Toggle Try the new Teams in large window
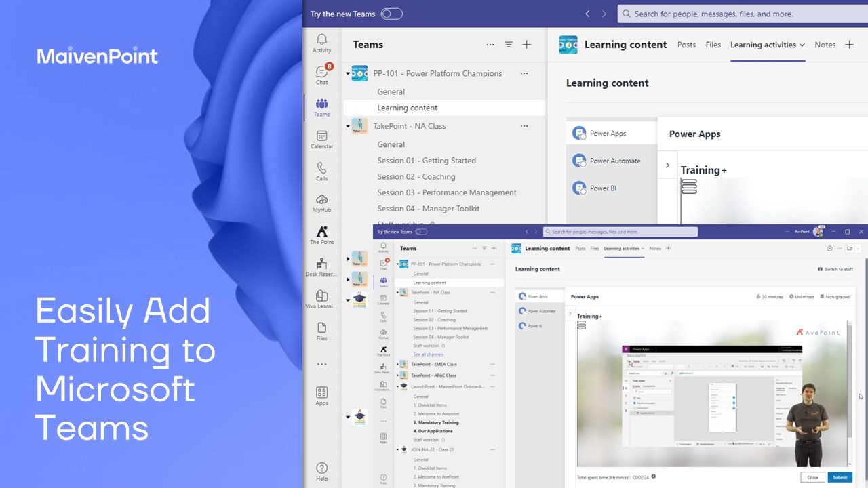 point(391,14)
